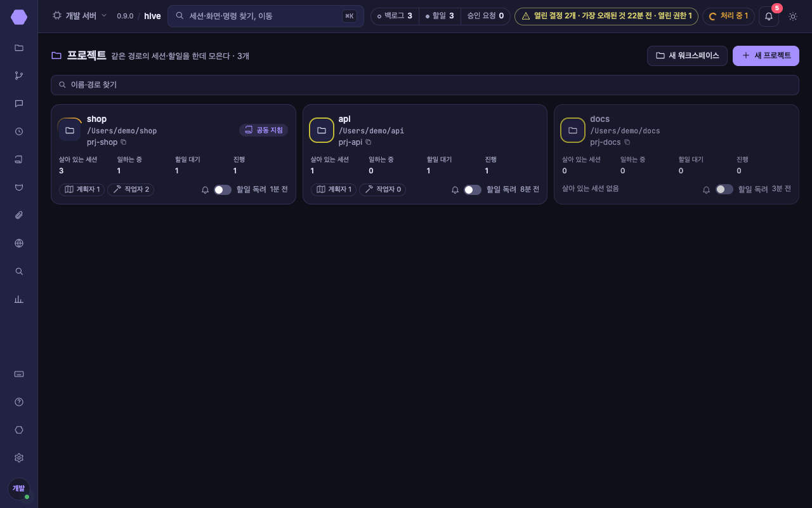This screenshot has height=508, width=812.
Task: Open the gear settings icon in the sidebar
Action: tap(19, 458)
